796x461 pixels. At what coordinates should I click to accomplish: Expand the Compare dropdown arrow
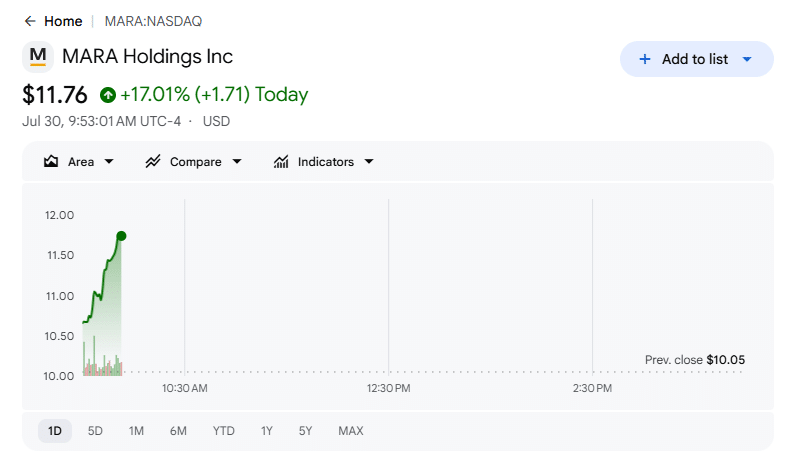point(237,161)
